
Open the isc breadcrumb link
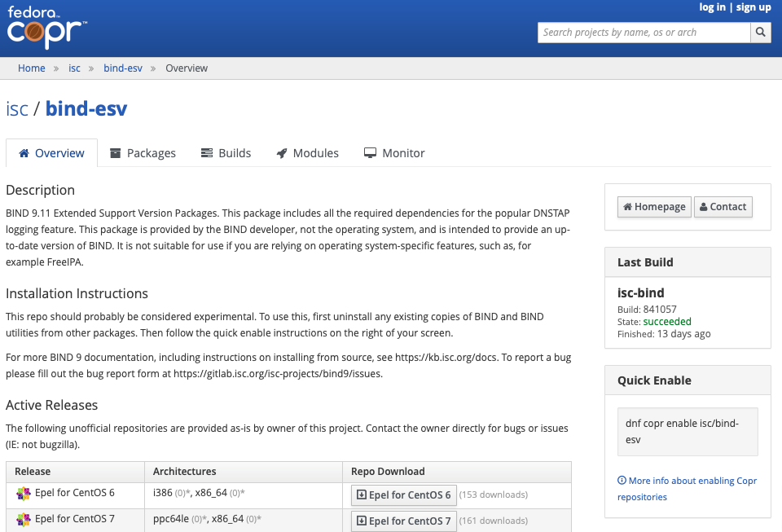click(x=74, y=68)
